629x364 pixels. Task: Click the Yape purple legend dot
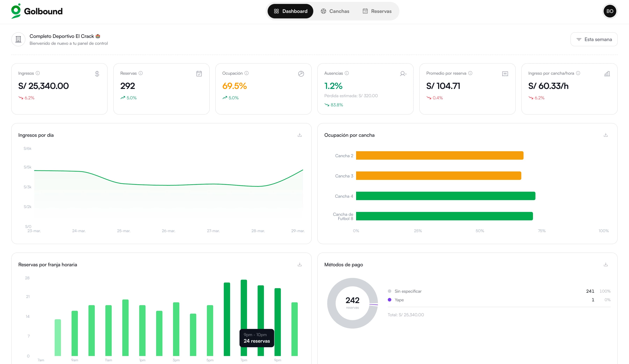coord(389,300)
